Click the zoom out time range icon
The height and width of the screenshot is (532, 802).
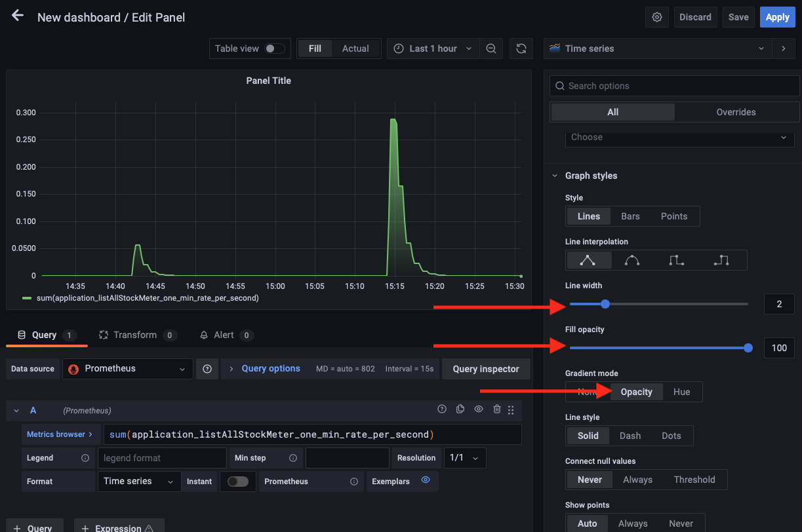491,48
